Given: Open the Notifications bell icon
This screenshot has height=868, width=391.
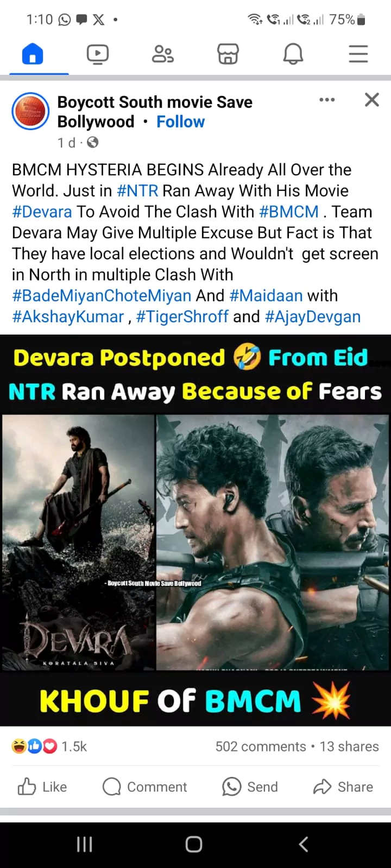Looking at the screenshot, I should tap(293, 54).
